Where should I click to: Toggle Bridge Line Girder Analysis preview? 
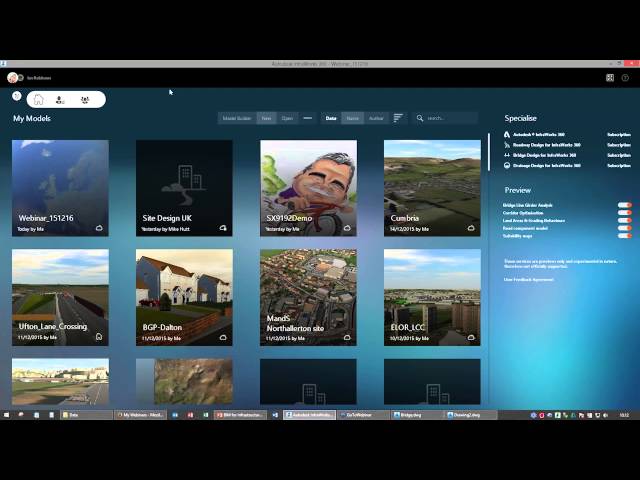(624, 205)
